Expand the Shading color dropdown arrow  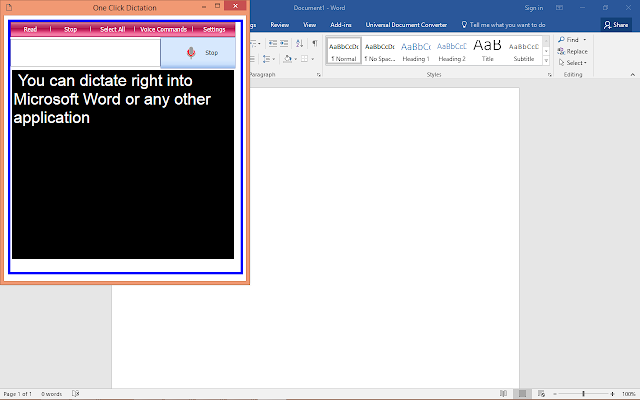click(296, 59)
